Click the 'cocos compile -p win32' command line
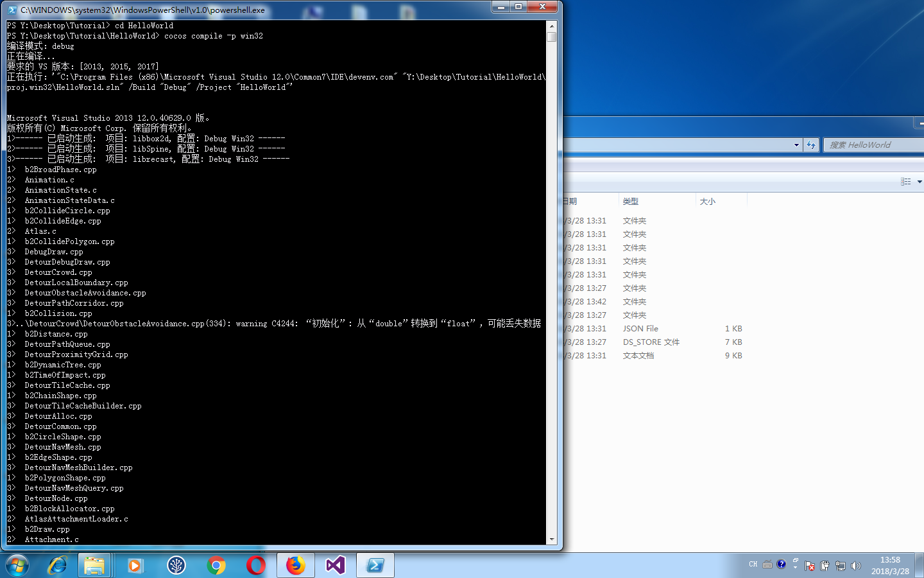Viewport: 924px width, 578px height. pyautogui.click(x=214, y=36)
